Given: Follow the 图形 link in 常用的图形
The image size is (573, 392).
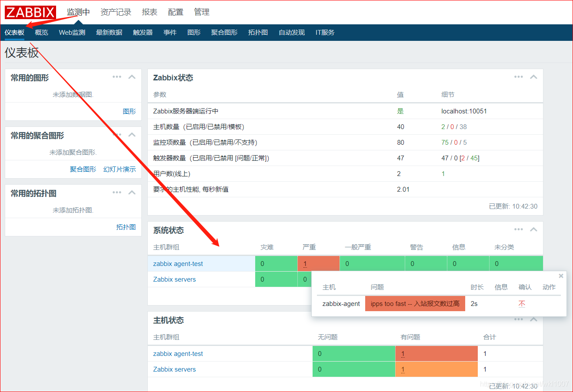Looking at the screenshot, I should click(129, 111).
